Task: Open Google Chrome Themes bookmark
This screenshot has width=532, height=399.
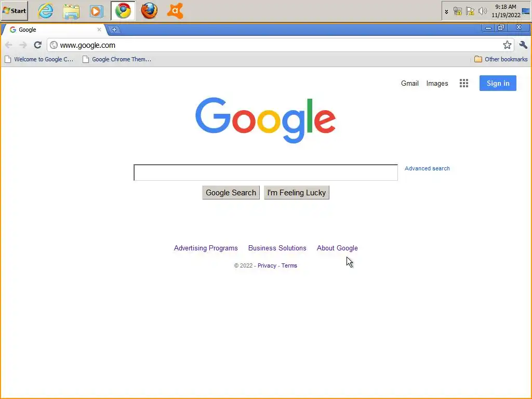Action: [x=117, y=59]
